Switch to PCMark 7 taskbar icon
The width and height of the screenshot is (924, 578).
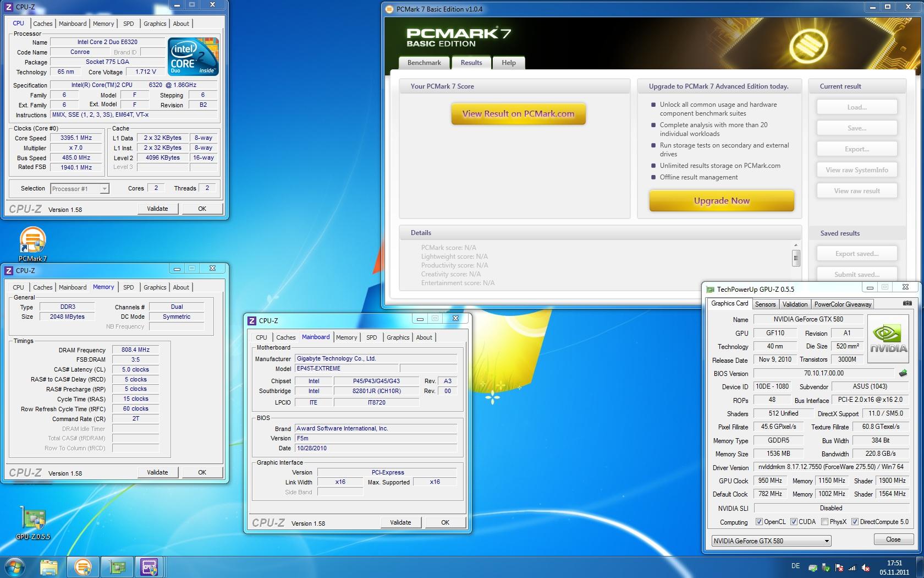click(83, 566)
